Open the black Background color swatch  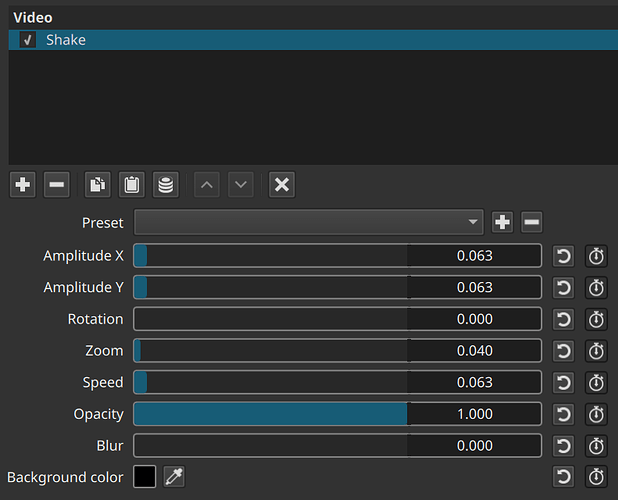coord(145,477)
